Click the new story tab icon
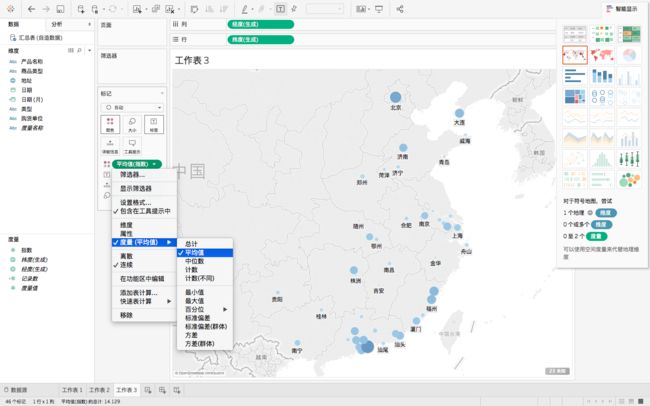Image resolution: width=650 pixels, height=406 pixels. point(177,390)
